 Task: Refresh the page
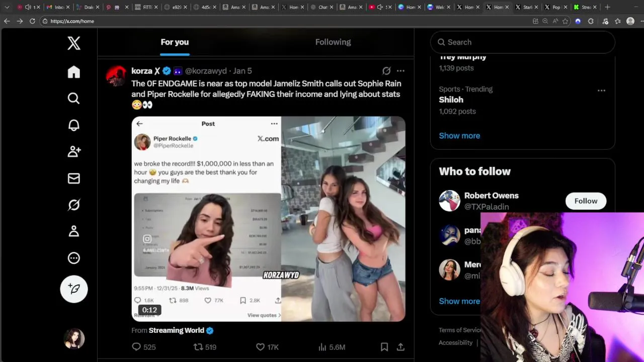click(32, 21)
